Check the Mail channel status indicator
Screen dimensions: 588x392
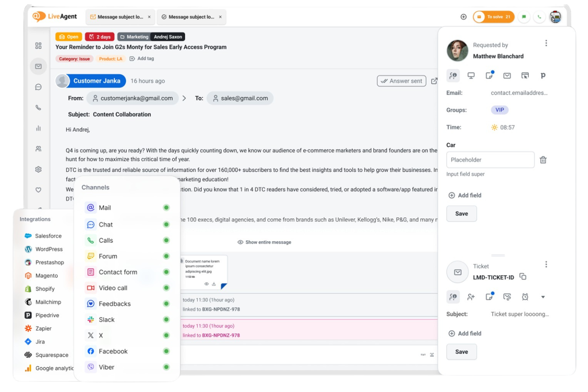(166, 207)
